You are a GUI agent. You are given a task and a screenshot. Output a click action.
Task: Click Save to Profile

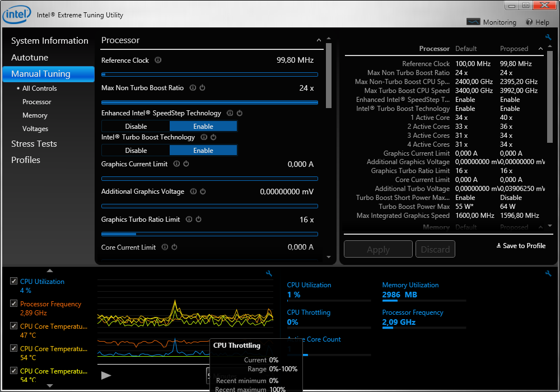point(521,246)
